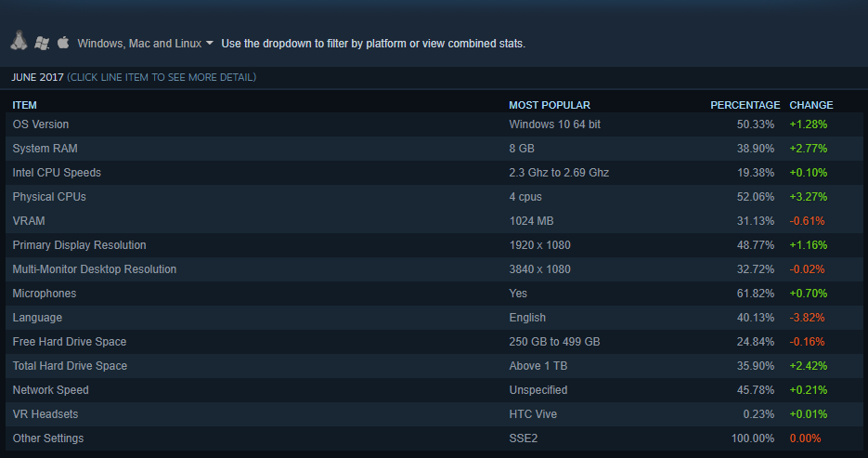Click the Windows logo icon

tap(42, 42)
